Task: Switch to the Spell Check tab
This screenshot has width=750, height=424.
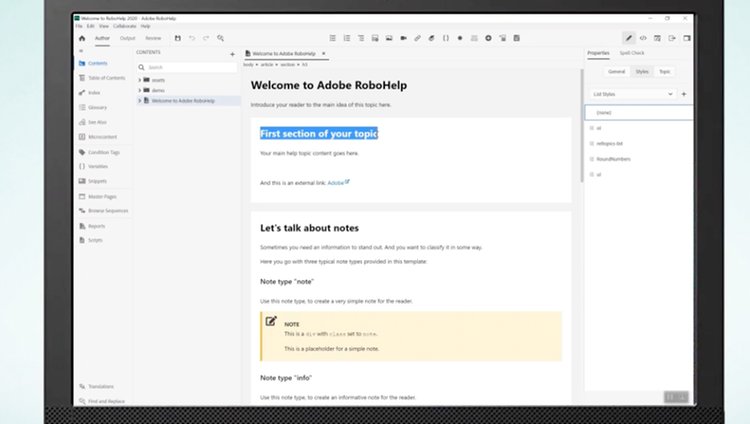Action: tap(632, 53)
